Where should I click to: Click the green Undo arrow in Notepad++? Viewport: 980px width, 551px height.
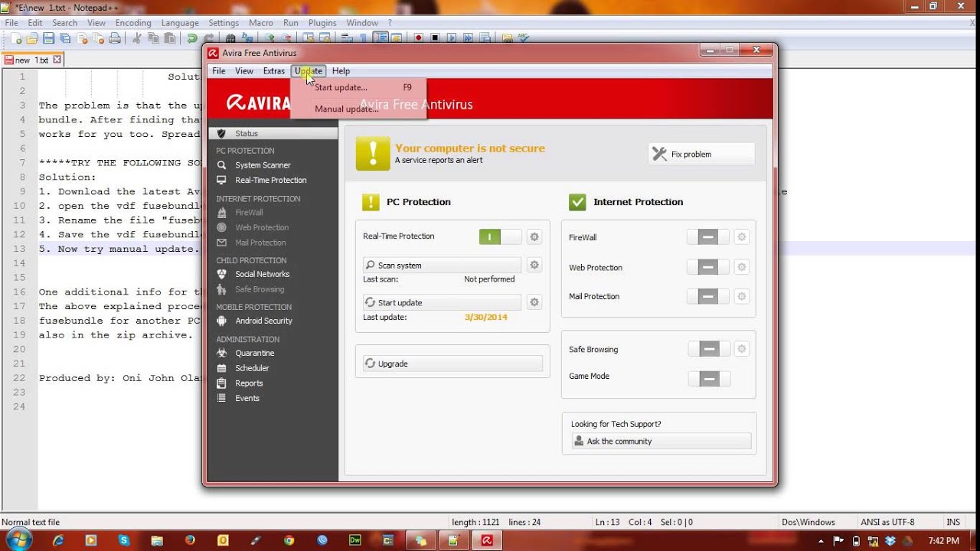[x=192, y=37]
